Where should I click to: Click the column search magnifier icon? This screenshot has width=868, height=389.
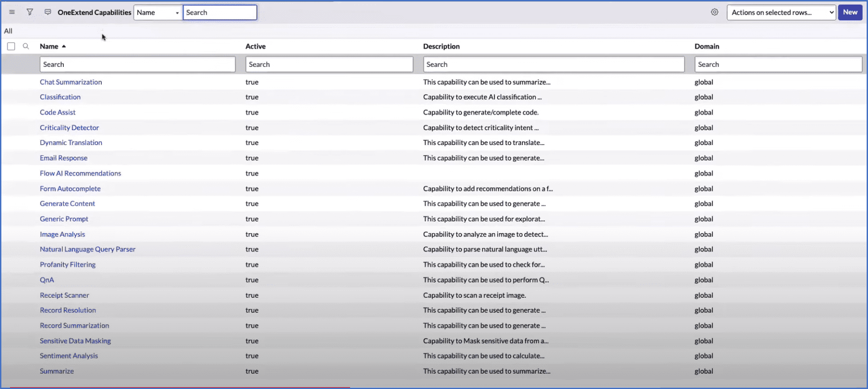click(x=26, y=46)
